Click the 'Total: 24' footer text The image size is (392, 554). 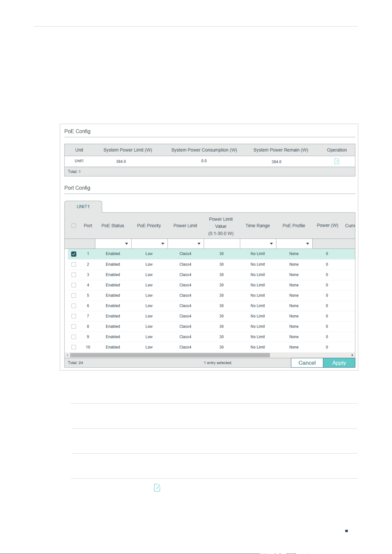click(x=75, y=363)
